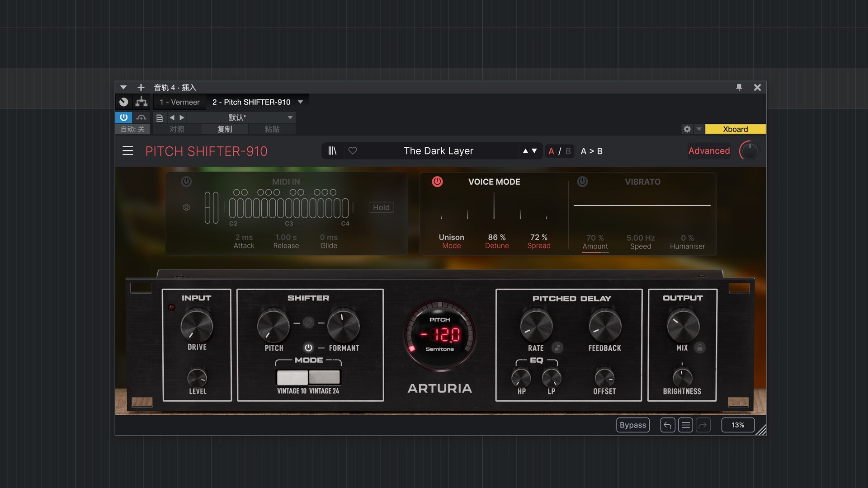Open the undo history list icon
Screen dimensions: 868x488
click(685, 425)
